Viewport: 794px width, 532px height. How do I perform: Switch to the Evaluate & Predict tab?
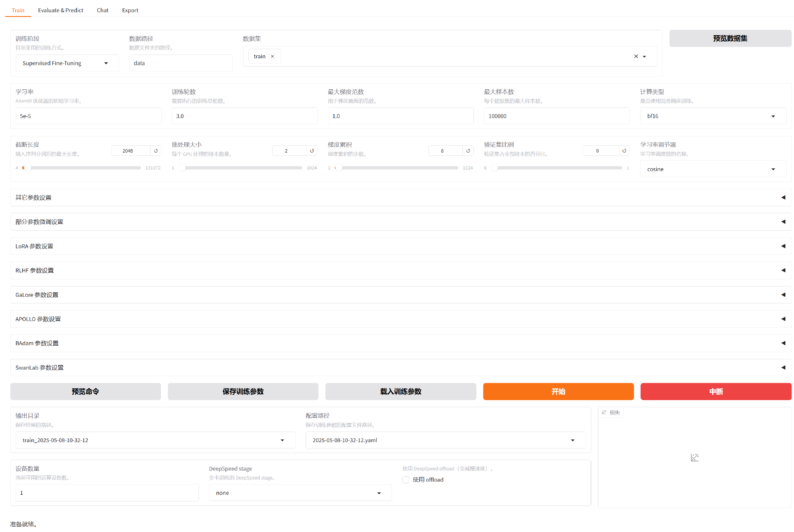click(60, 10)
